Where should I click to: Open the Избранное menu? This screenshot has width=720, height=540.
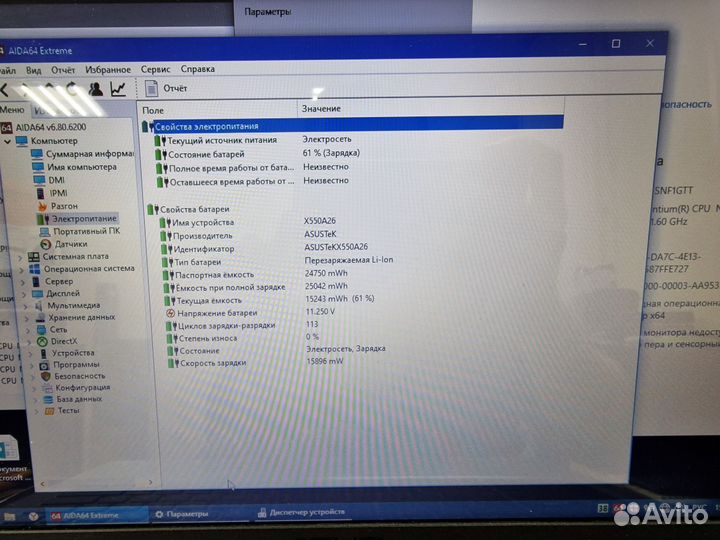(108, 69)
